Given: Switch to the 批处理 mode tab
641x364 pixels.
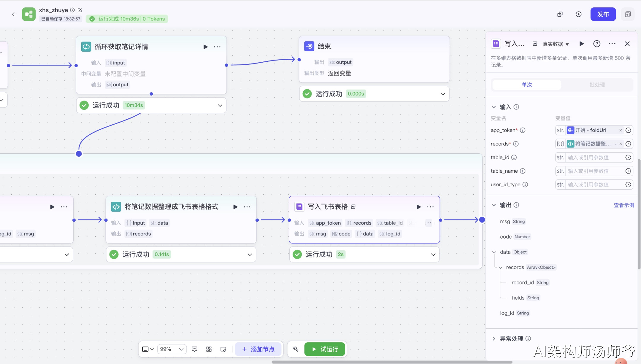Looking at the screenshot, I should 597,85.
